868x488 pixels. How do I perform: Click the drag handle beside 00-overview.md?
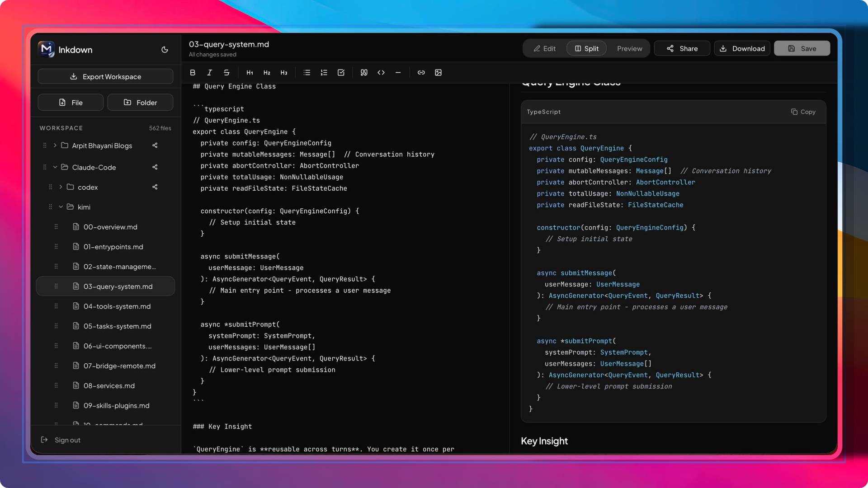tap(56, 227)
